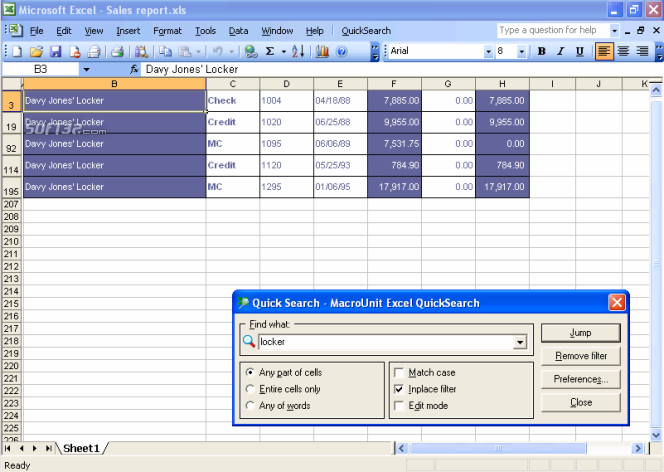Save the workbook with the floppy disk icon
Image resolution: width=664 pixels, height=472 pixels.
click(x=55, y=52)
